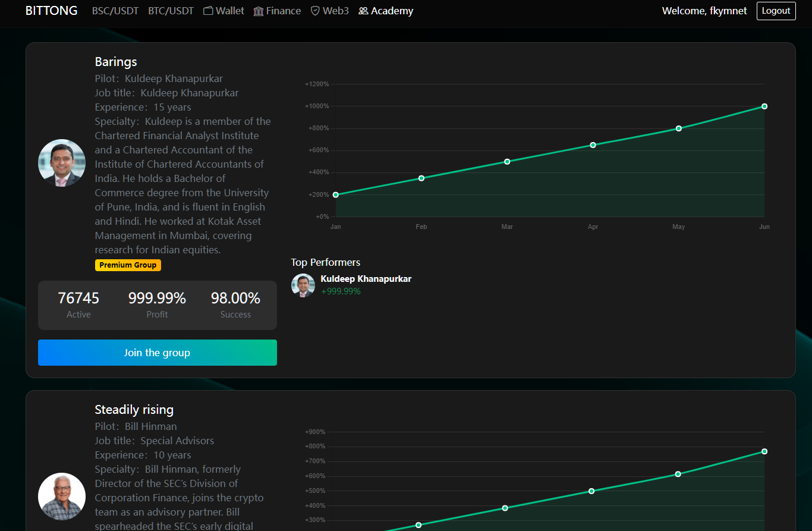
Task: Click the 98.00% Success stat
Action: 235,304
